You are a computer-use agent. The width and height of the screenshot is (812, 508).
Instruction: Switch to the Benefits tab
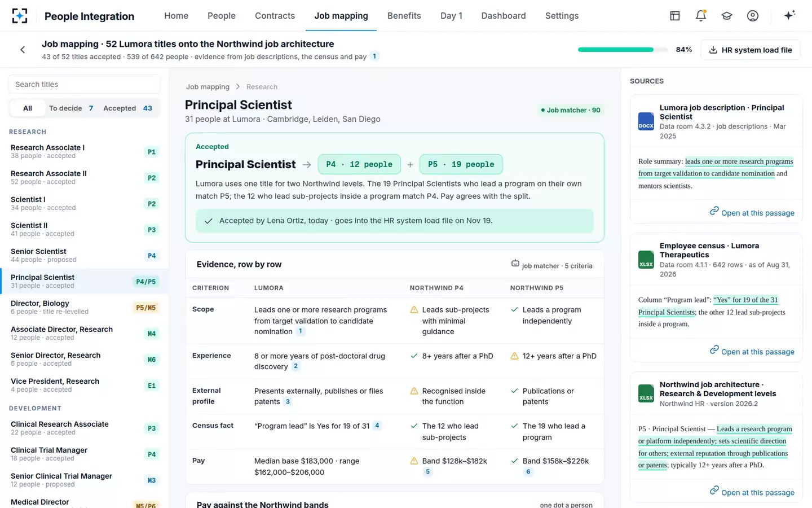(x=404, y=16)
